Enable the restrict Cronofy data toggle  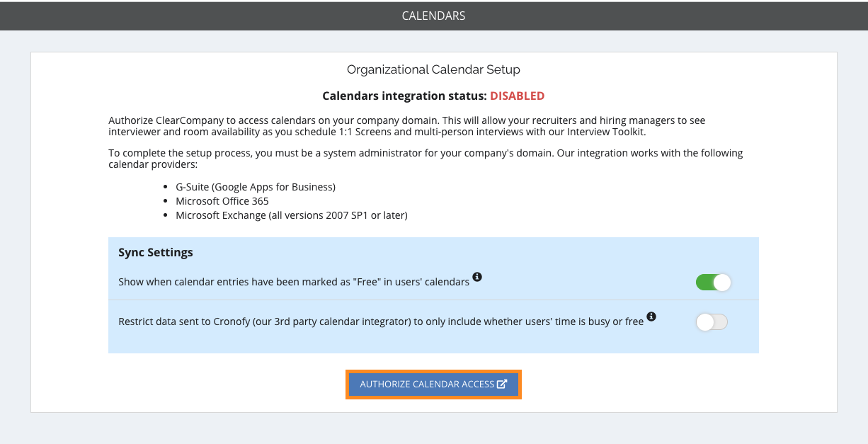[712, 322]
